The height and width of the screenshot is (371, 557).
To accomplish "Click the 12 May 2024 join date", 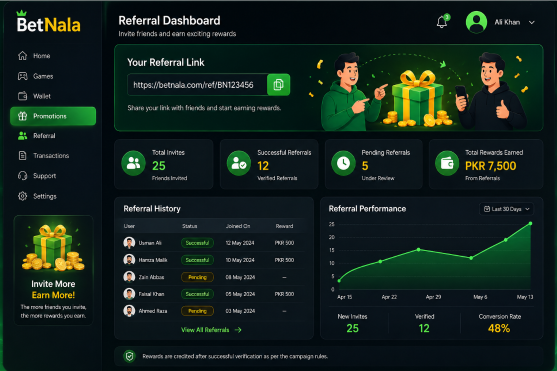I will pyautogui.click(x=240, y=243).
